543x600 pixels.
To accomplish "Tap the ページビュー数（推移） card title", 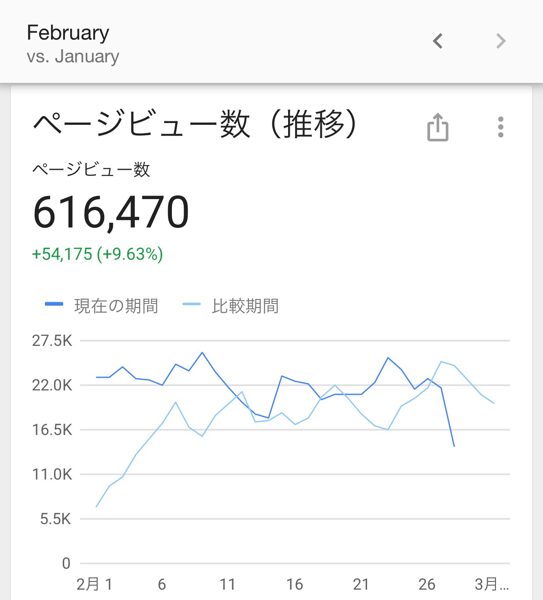I will (x=196, y=124).
